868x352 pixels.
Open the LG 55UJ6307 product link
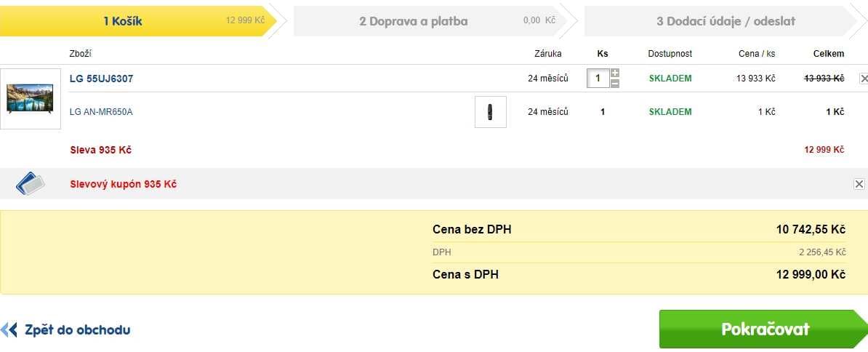pos(101,79)
